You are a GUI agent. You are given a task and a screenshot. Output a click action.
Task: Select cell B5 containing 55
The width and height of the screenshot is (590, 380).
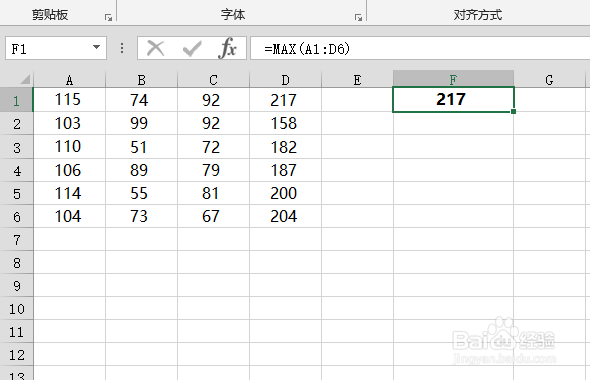click(141, 193)
